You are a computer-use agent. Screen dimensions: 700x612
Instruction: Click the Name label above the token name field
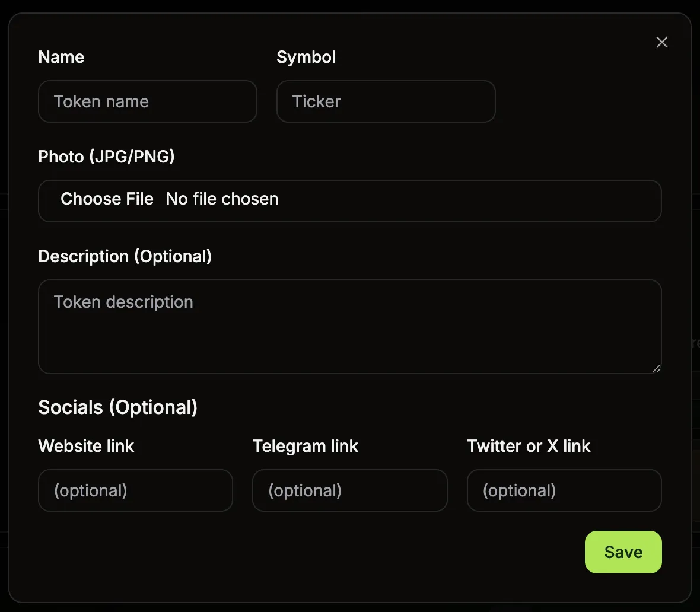coord(61,56)
